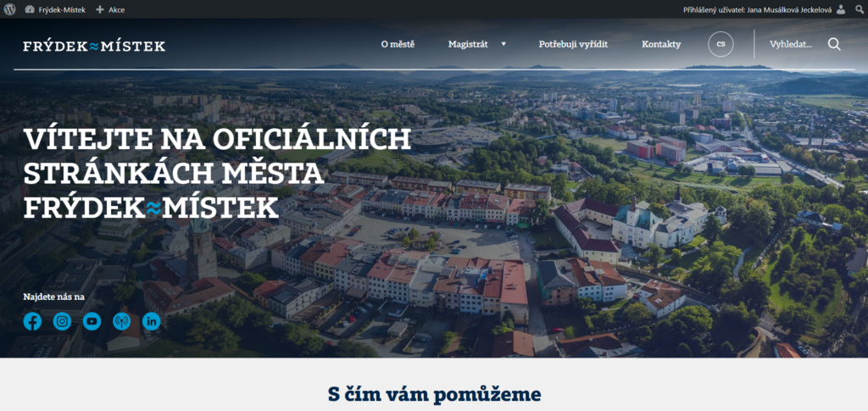The image size is (868, 411).
Task: Open the YouTube social link icon
Action: (92, 321)
